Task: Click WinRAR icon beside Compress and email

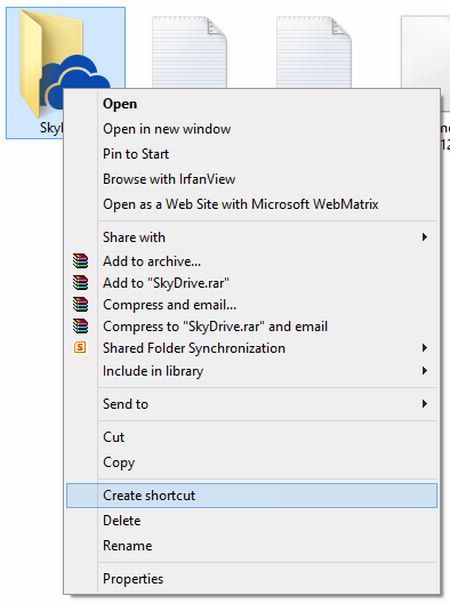Action: click(80, 304)
